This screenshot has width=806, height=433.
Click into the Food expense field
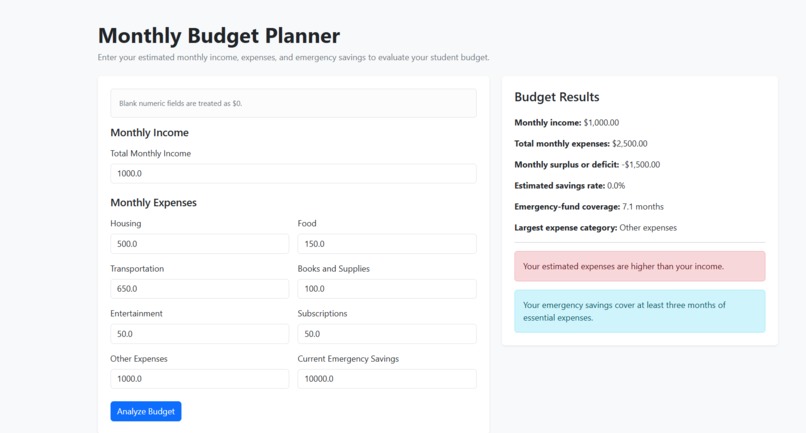pos(387,244)
